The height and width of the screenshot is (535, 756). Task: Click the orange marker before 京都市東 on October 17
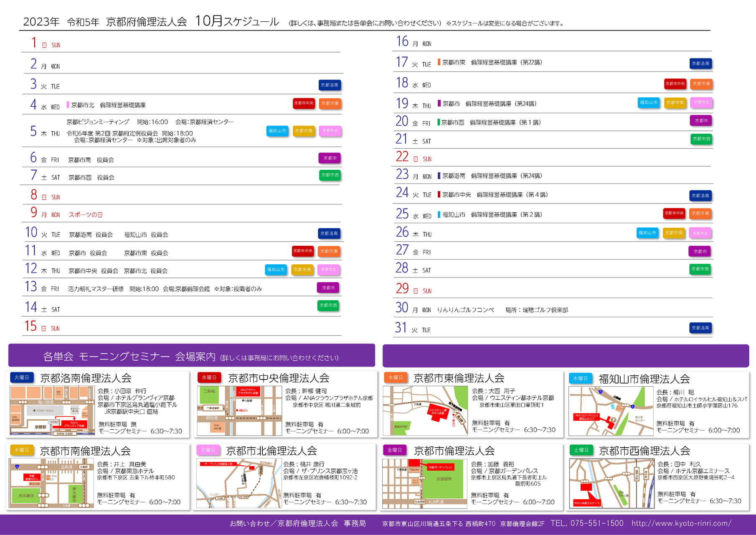point(439,62)
